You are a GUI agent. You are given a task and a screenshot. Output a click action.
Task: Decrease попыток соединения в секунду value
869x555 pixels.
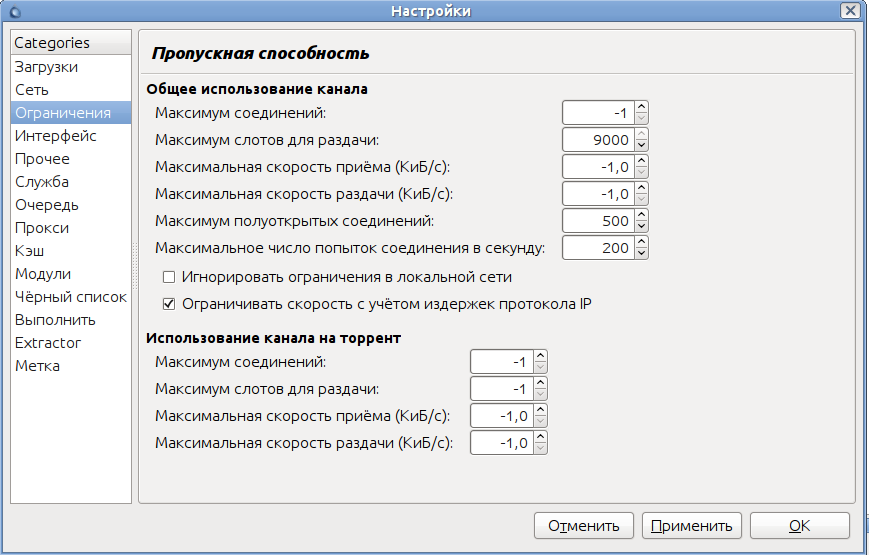641,254
